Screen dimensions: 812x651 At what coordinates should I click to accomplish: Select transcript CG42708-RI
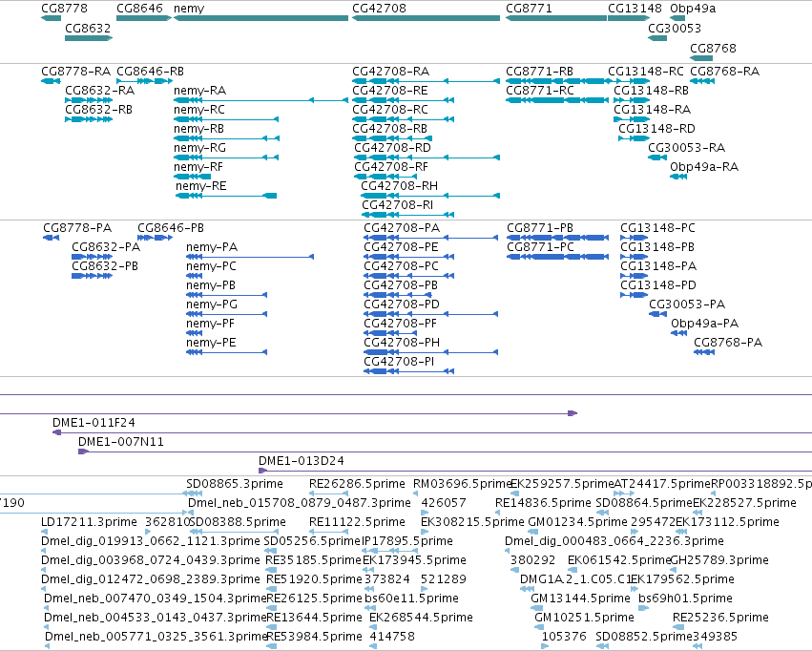407,215
